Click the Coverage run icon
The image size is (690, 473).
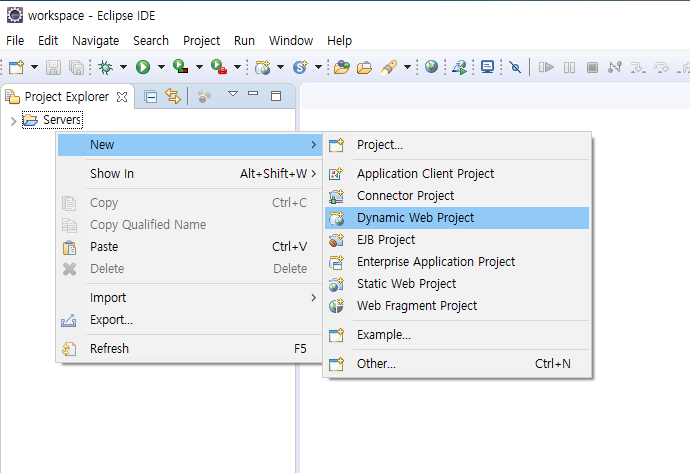pos(180,67)
